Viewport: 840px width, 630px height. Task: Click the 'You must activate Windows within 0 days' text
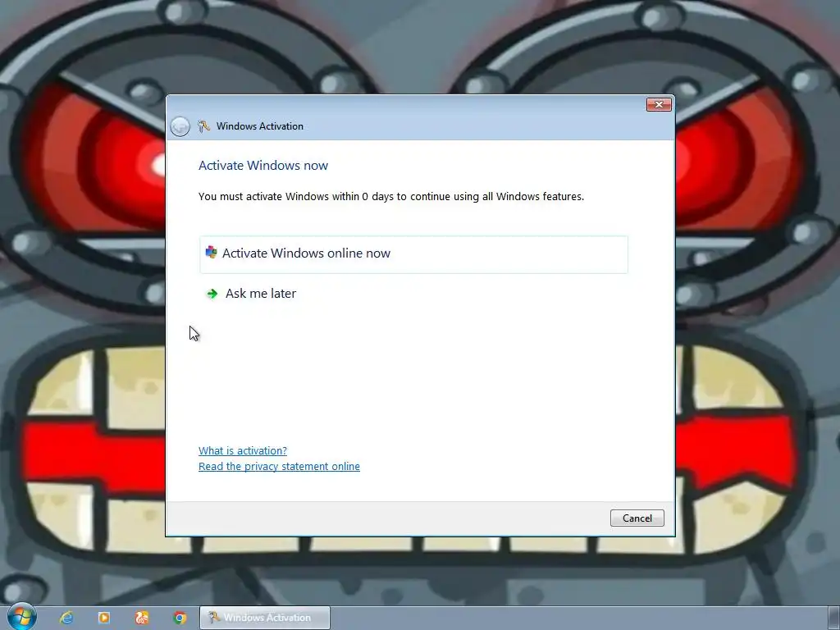[391, 197]
